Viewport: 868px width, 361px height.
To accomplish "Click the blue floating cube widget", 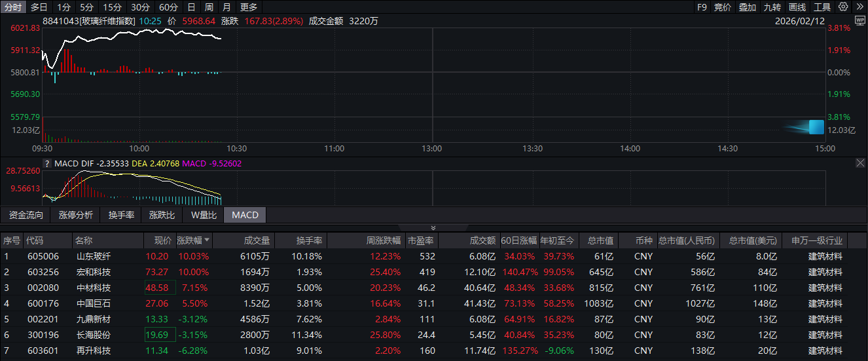I will tap(816, 127).
